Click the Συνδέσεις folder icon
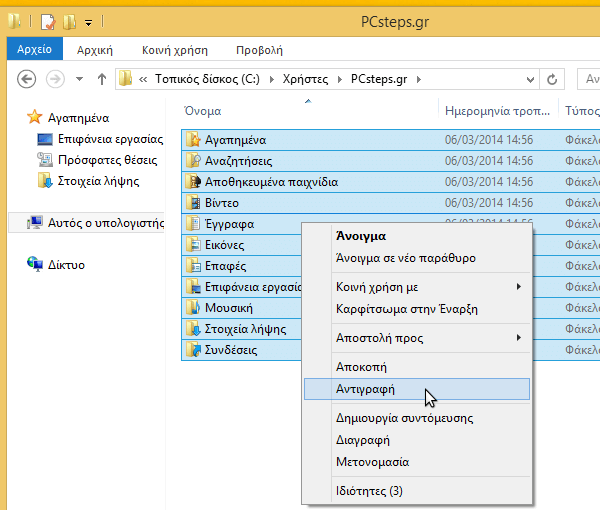Screen dimensions: 600x510 193,350
